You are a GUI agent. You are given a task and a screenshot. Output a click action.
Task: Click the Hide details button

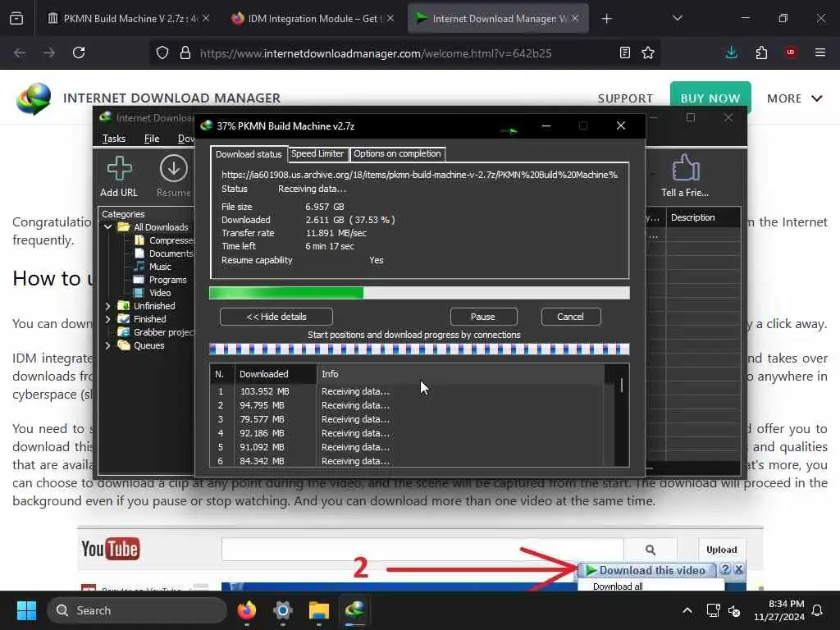pos(276,317)
